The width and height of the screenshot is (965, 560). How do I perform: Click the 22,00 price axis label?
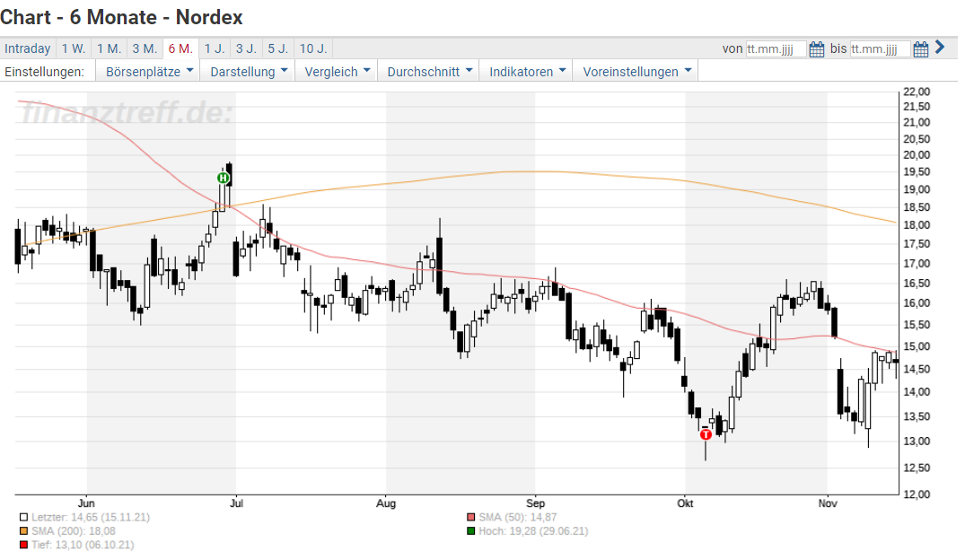click(x=917, y=92)
